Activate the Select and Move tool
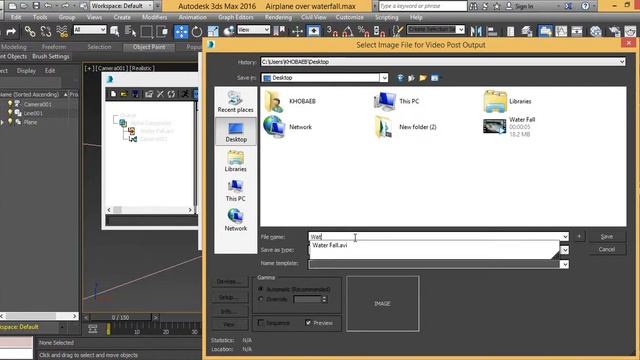This screenshot has width=640, height=360. (x=181, y=31)
